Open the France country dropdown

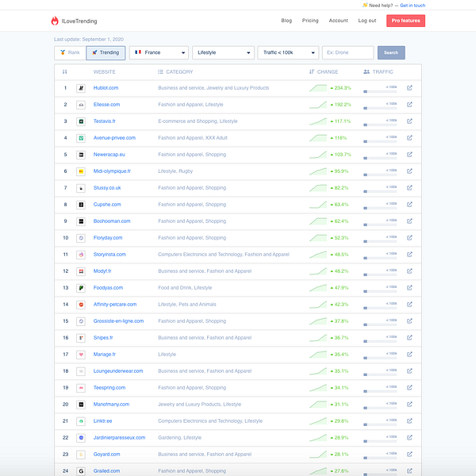[x=159, y=53]
